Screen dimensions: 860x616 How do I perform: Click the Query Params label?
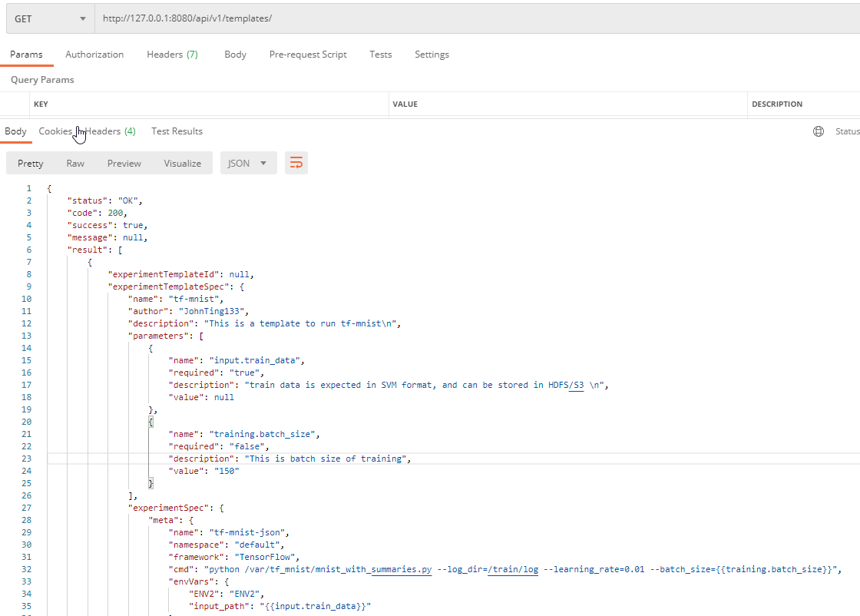[x=42, y=80]
